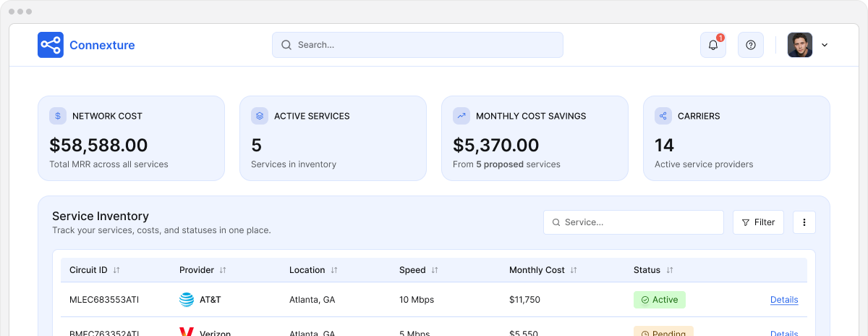Click the 14 carriers count
Viewport: 868px width, 336px height.
(x=664, y=146)
